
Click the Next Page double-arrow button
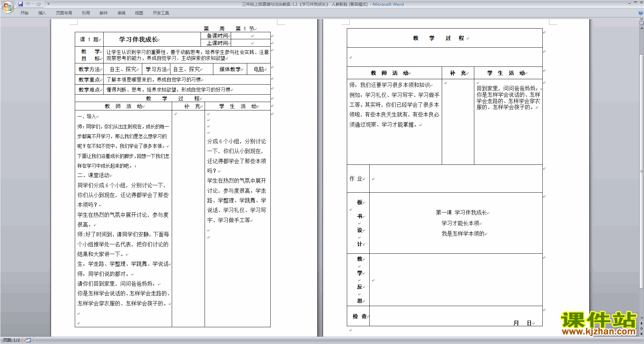(642, 334)
